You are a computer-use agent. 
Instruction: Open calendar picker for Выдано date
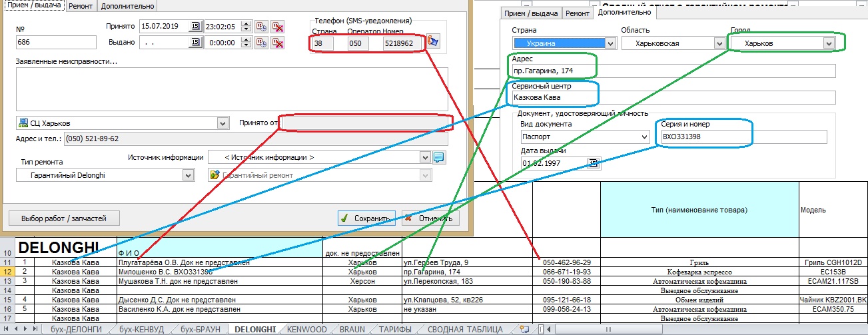195,43
